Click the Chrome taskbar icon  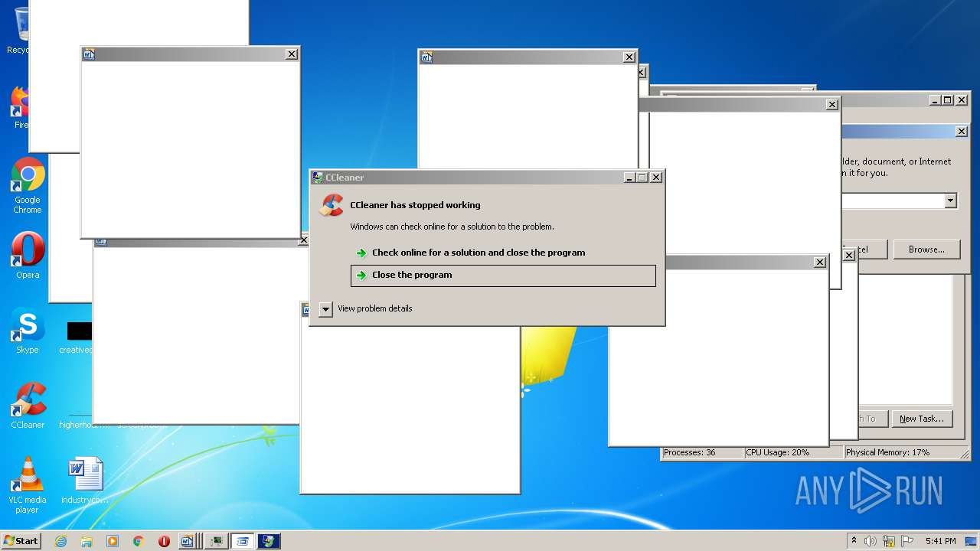click(139, 541)
